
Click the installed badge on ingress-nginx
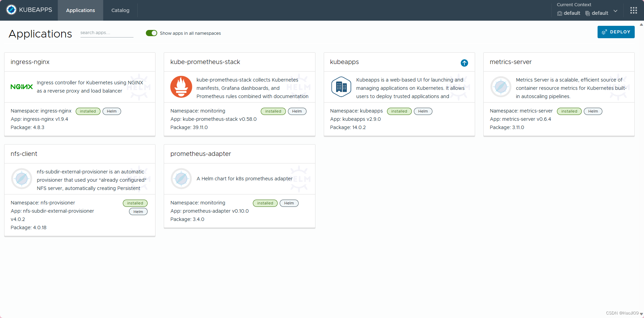pos(88,111)
